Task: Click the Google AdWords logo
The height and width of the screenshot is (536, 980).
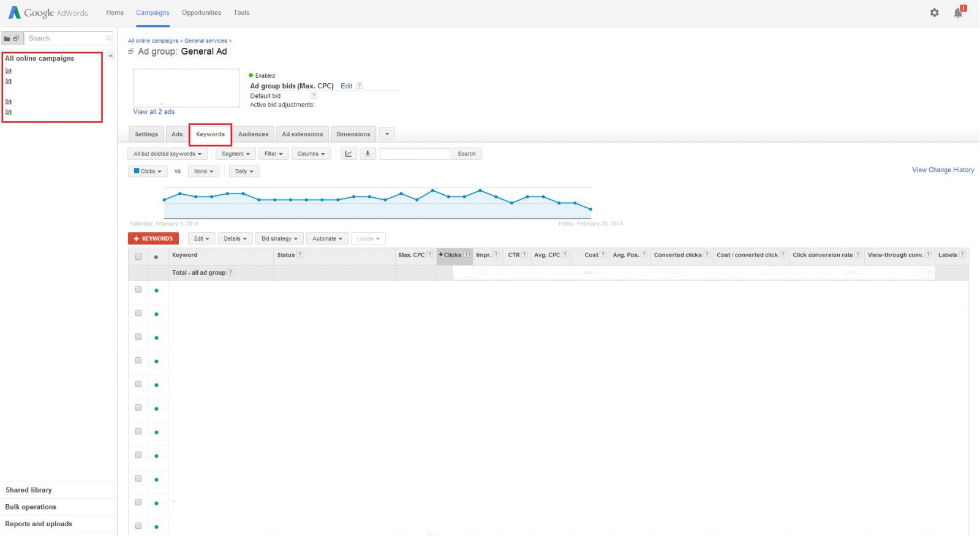Action: 48,13
